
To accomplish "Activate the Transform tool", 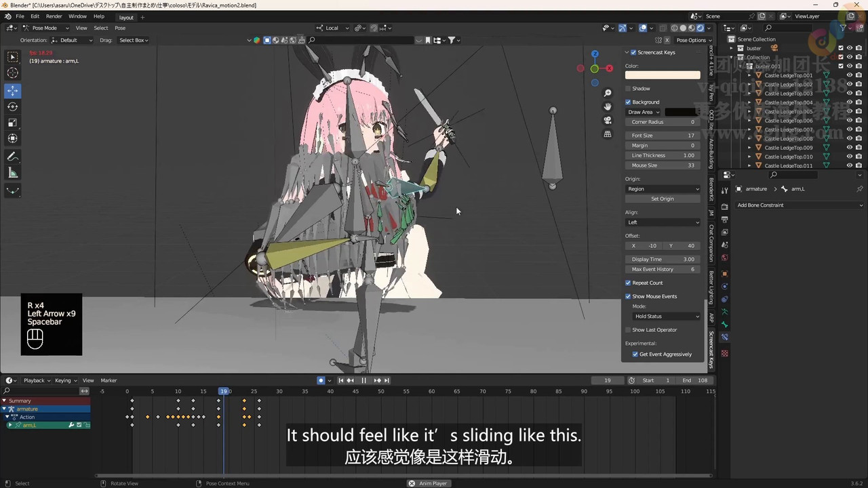I will tap(13, 139).
